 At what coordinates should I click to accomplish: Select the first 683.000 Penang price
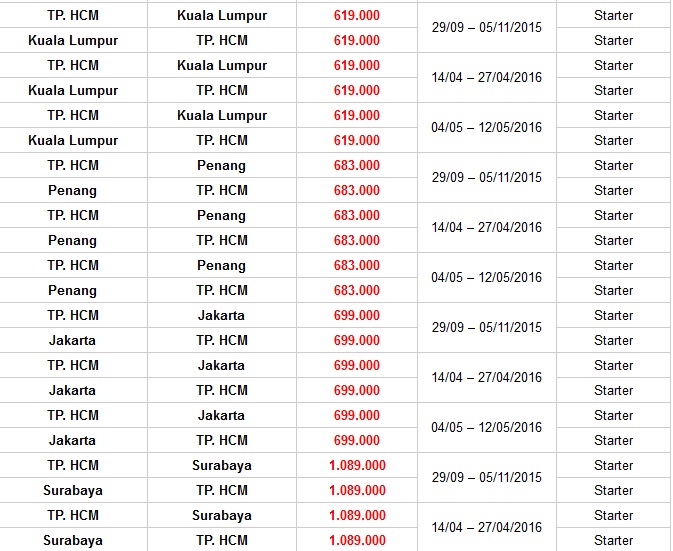pos(357,165)
